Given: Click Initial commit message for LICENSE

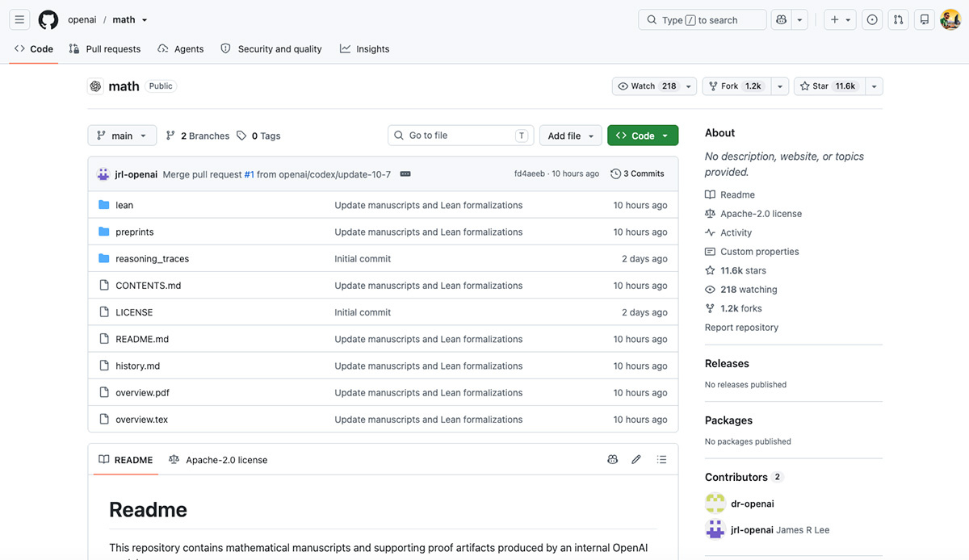Looking at the screenshot, I should click(x=363, y=312).
